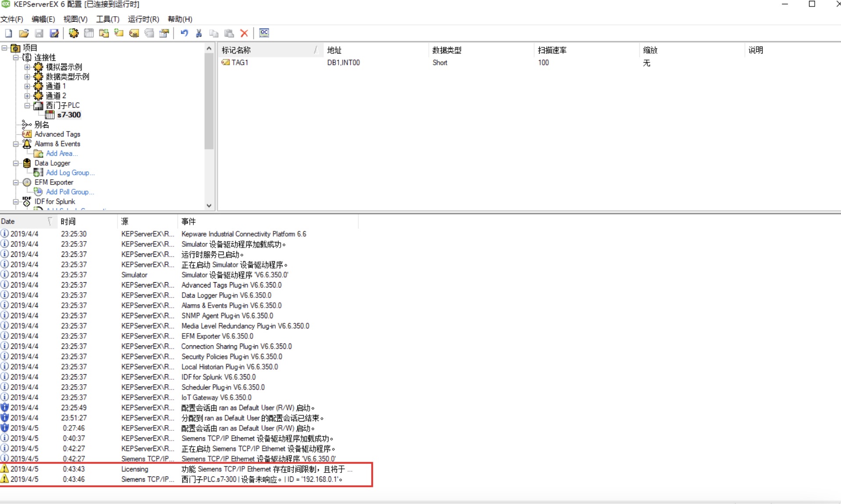Click the Add Poll Group... link
The height and width of the screenshot is (504, 841).
tap(70, 192)
